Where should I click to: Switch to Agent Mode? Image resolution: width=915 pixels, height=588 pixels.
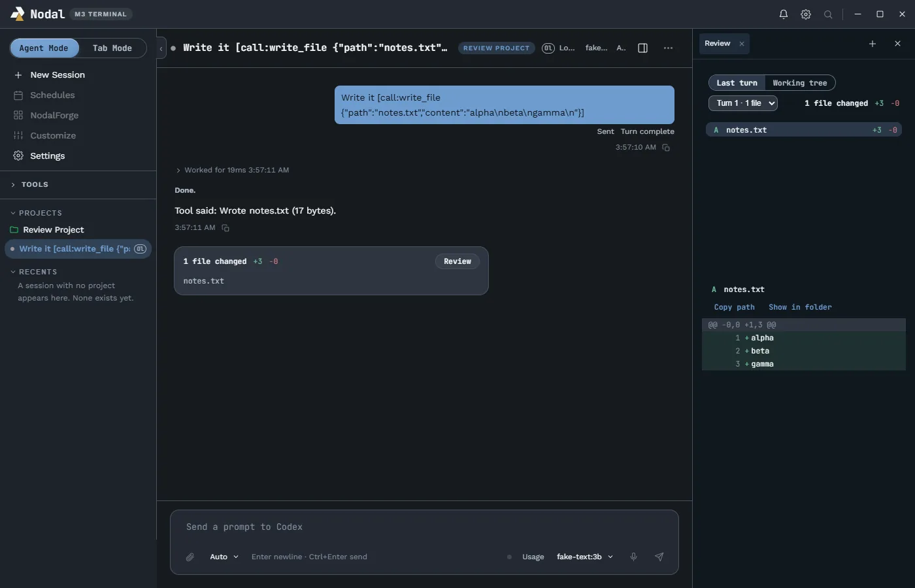point(44,48)
